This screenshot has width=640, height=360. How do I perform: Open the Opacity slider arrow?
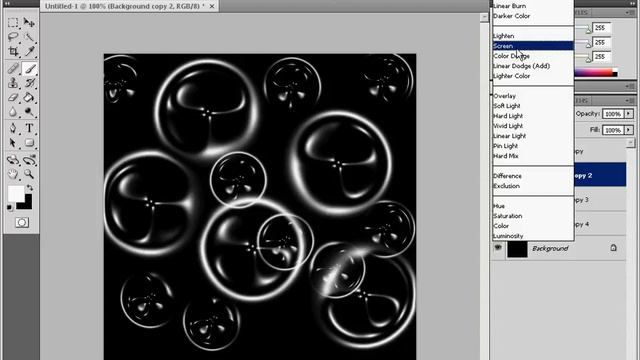point(629,114)
